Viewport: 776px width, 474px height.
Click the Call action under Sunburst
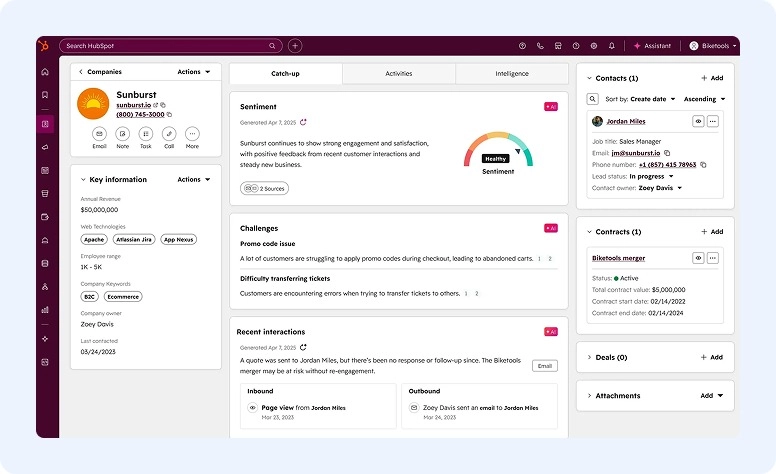[169, 138]
